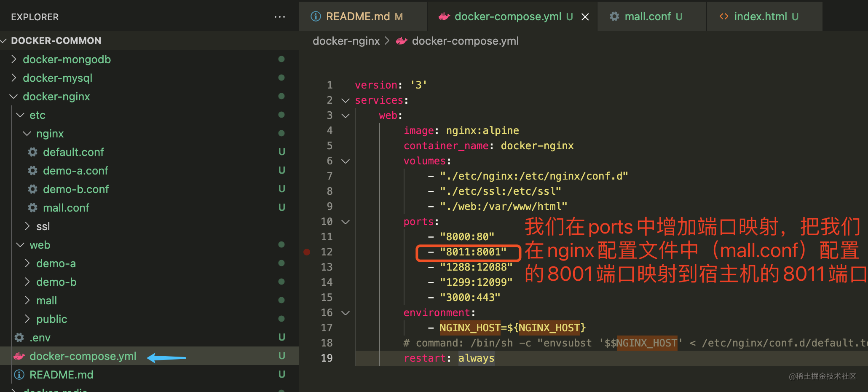Screen dimensions: 868x392
Task: Click docker-compose.yml breadcrumb segment
Action: 465,41
